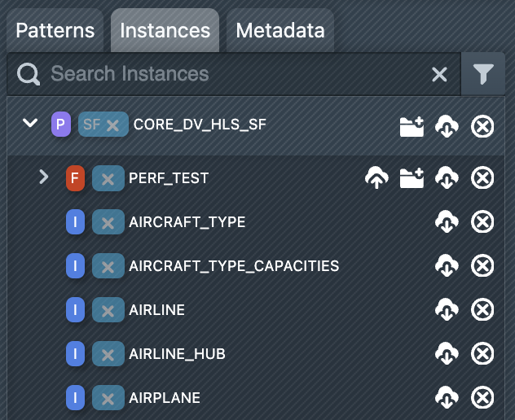Image resolution: width=515 pixels, height=420 pixels.
Task: Select the AIRCRAFT_TYPE_CAPACITIES instance
Action: pos(233,266)
